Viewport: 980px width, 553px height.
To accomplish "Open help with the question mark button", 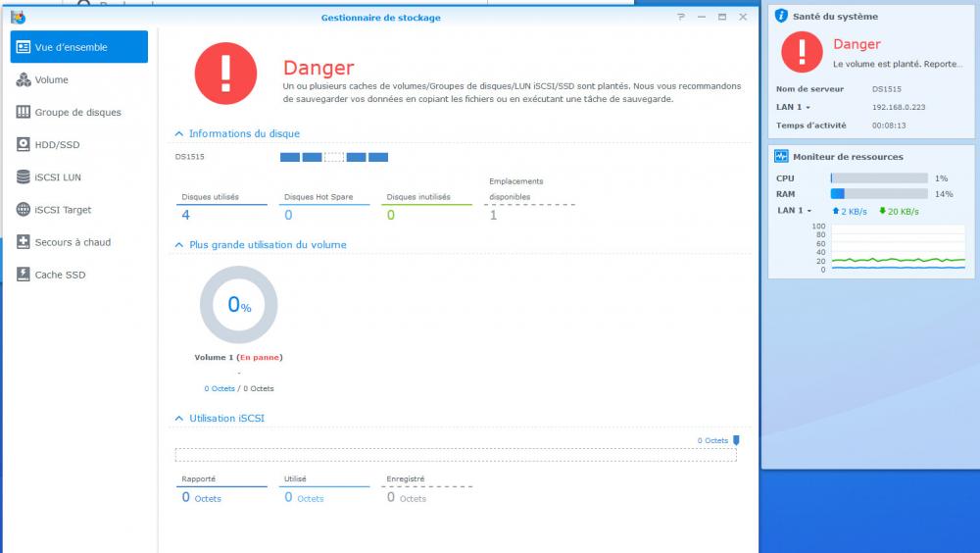I will pyautogui.click(x=681, y=17).
